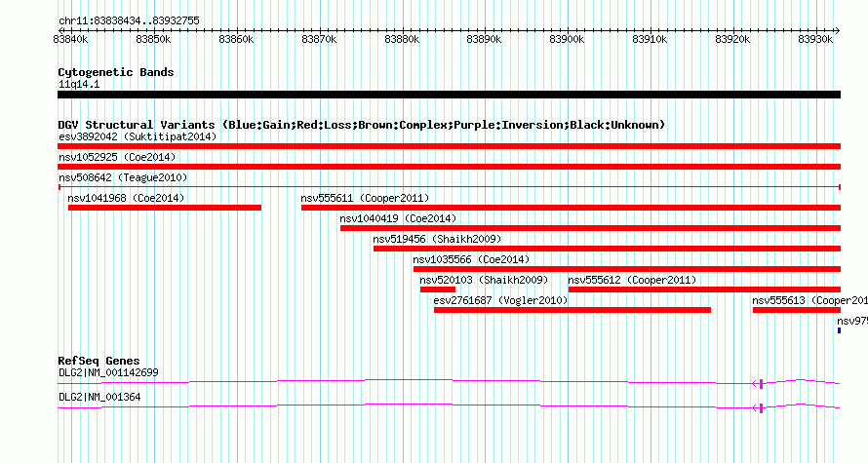Click the red bar of nsv555612

coord(705,289)
